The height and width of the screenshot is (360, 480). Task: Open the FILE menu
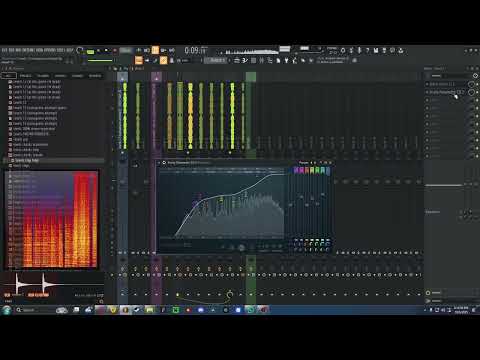click(4, 50)
